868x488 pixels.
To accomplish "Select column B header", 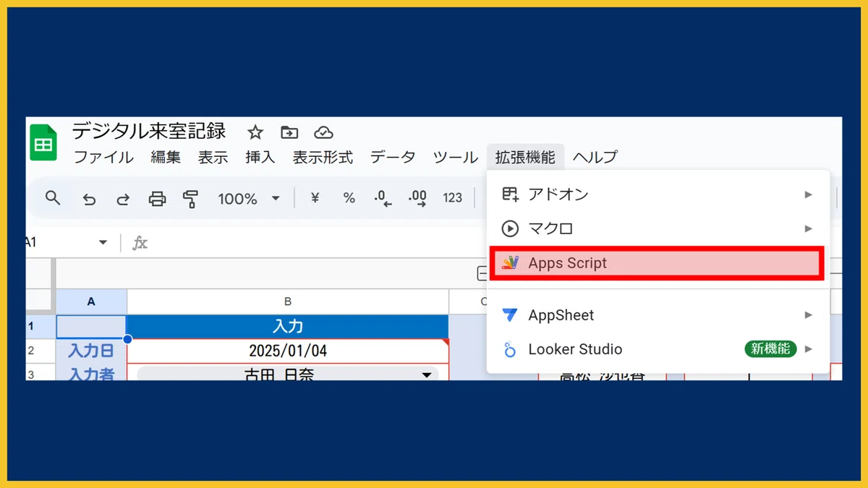I will pos(288,302).
